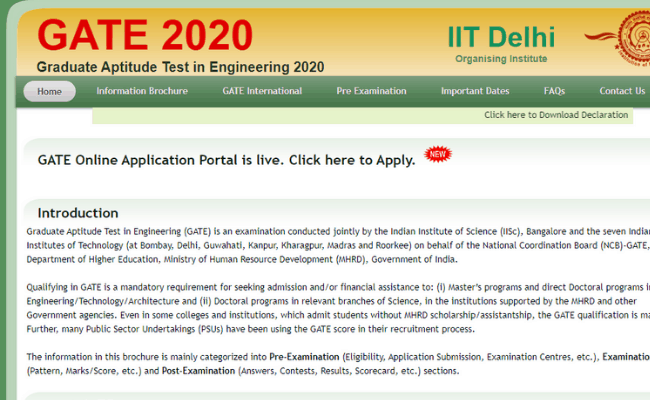650x400 pixels.
Task: Open the Home menu tab
Action: click(x=49, y=91)
